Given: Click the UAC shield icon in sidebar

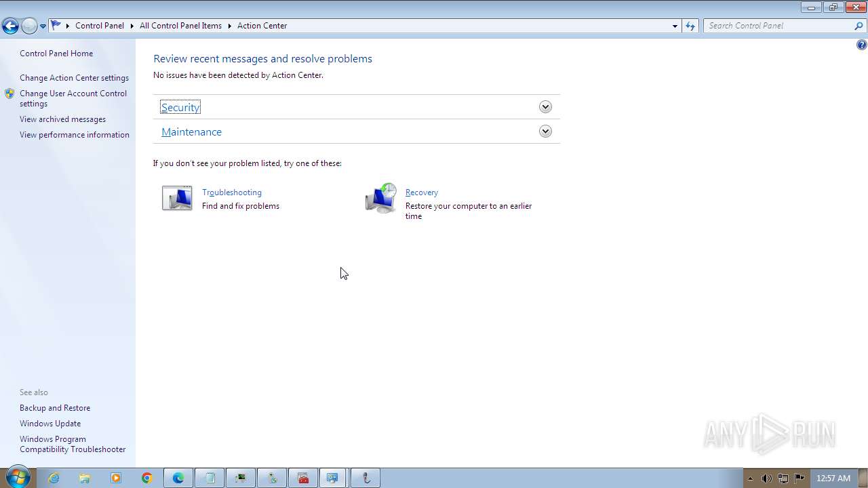Looking at the screenshot, I should pyautogui.click(x=9, y=94).
